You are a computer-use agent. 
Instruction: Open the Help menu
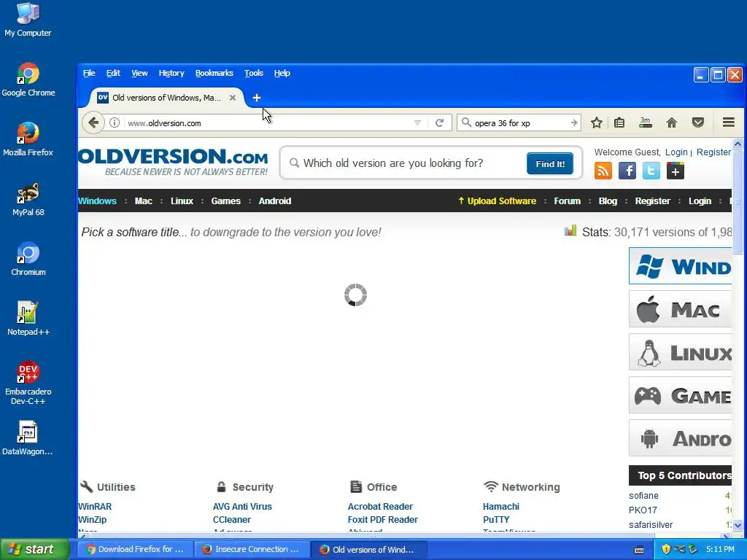click(x=282, y=73)
